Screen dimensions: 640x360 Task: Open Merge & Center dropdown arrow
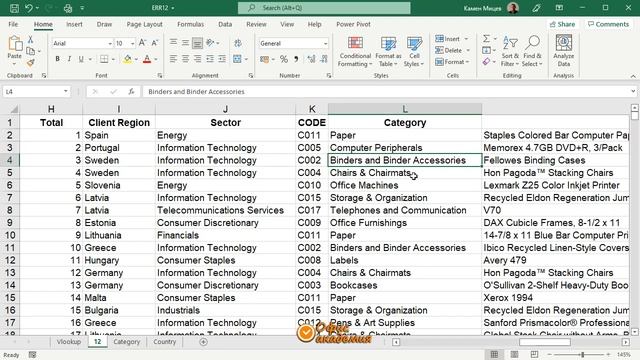tap(246, 60)
